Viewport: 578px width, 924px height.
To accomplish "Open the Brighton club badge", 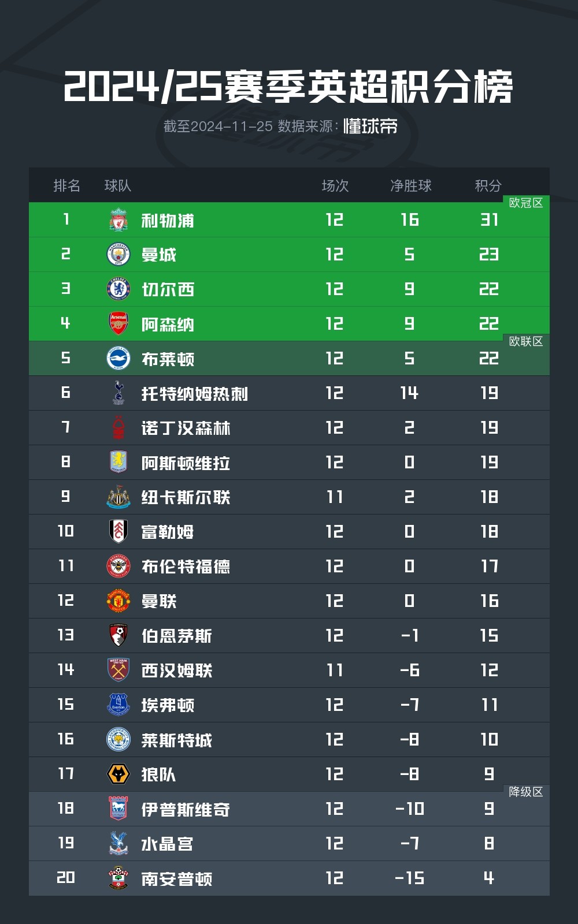I will (x=118, y=359).
